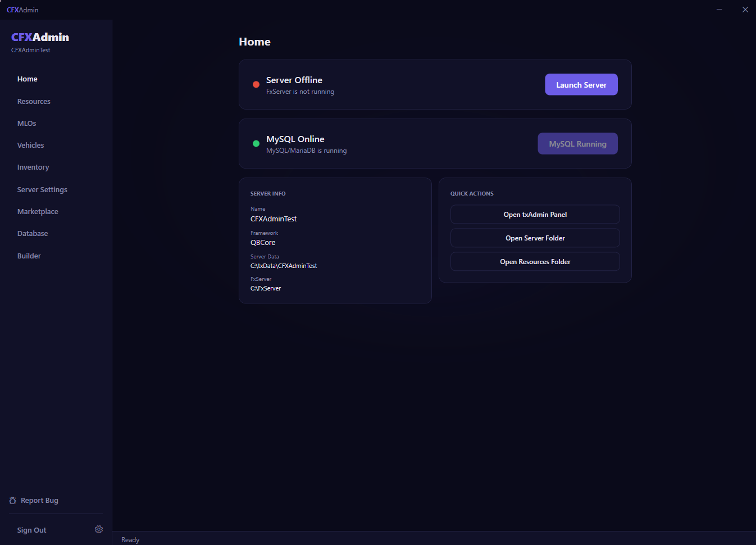
Task: Click the red Server Offline status dot
Action: [x=256, y=85]
